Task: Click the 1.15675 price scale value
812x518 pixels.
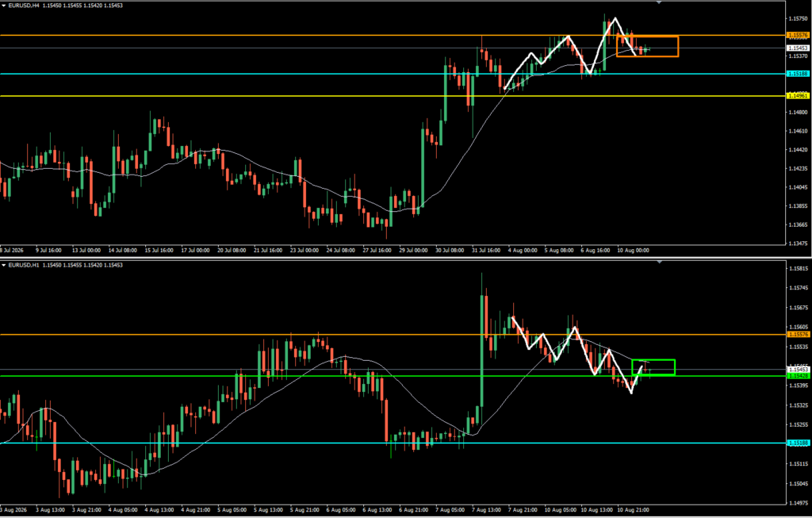Action: [798, 307]
